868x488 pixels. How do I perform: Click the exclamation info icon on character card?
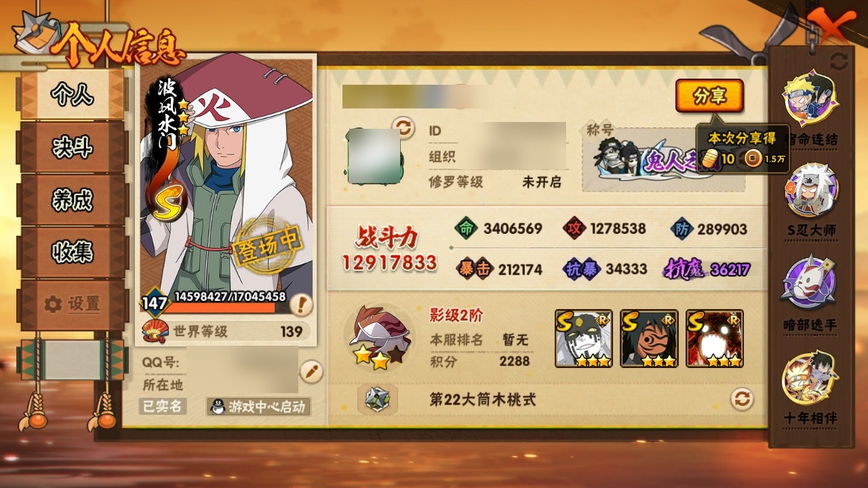pos(300,305)
